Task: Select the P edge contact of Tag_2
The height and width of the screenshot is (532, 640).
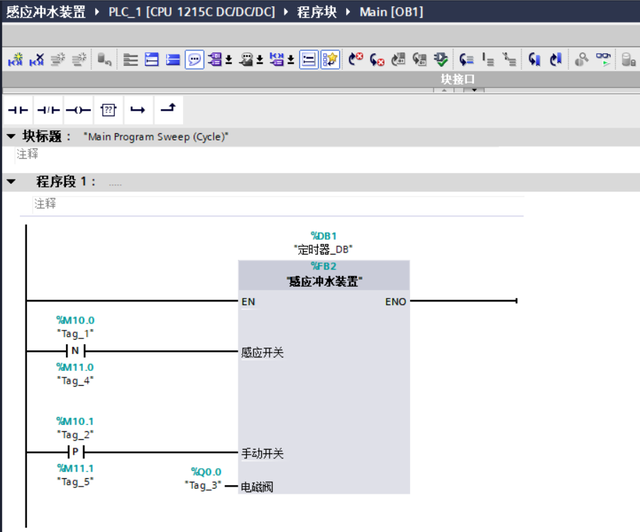Action: tap(76, 452)
